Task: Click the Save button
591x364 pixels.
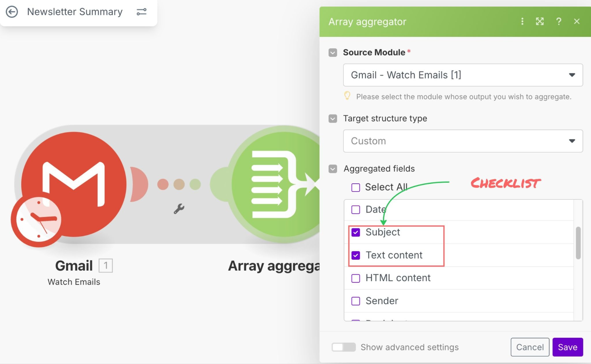Action: (567, 347)
